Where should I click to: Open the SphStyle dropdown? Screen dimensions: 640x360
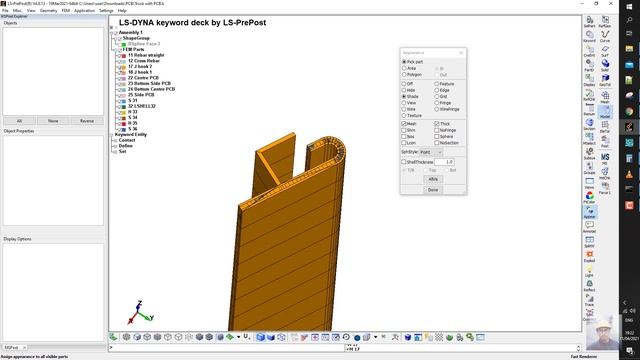point(431,152)
